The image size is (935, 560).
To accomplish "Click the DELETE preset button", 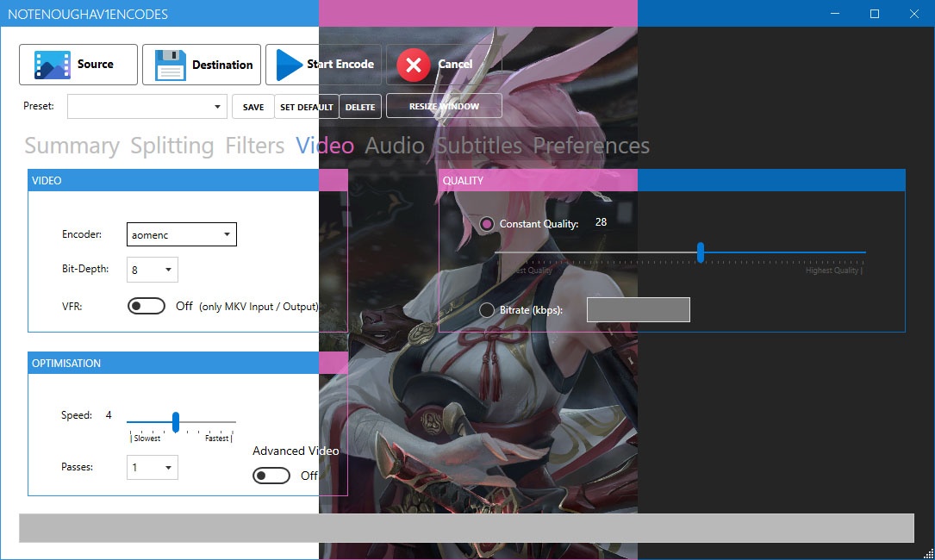I will (360, 107).
